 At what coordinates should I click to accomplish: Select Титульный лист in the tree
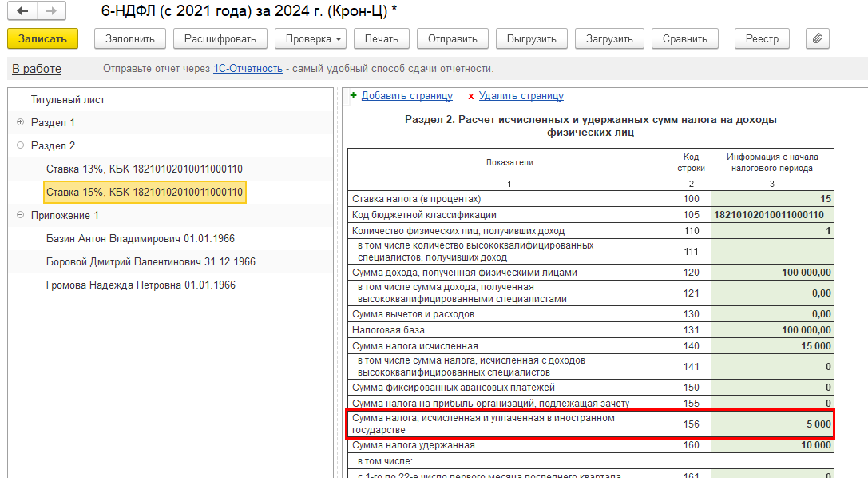tap(68, 100)
